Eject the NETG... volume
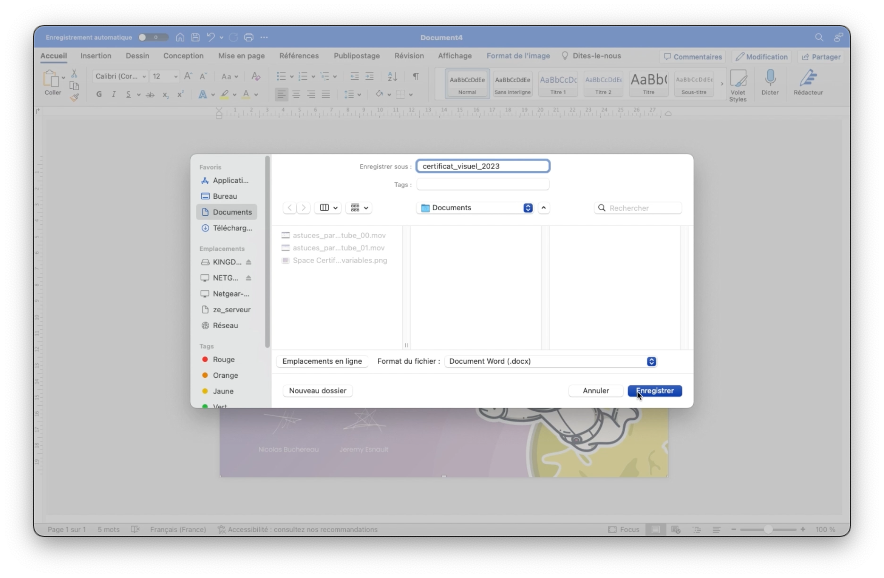Viewport: 884px width, 578px height. click(249, 278)
